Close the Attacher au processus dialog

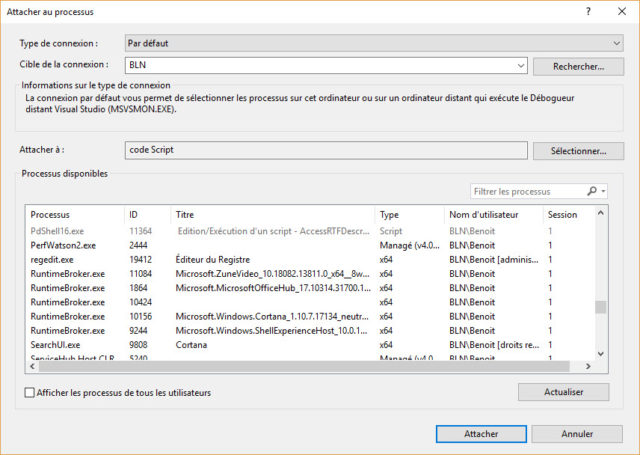tap(622, 11)
